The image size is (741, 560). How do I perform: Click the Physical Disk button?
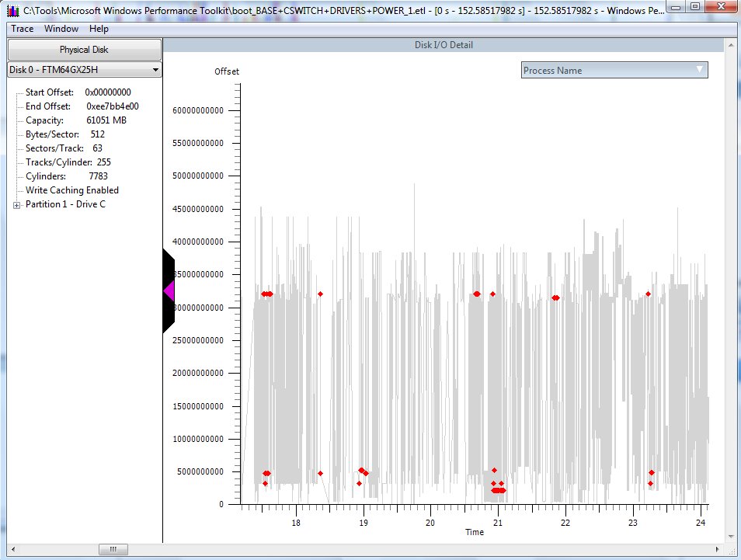85,50
